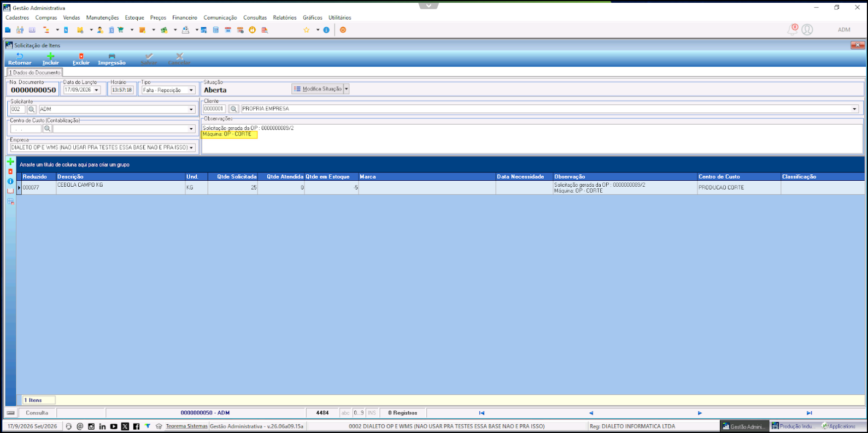868x433 pixels.
Task: Click the email @ icon in status bar
Action: click(x=80, y=426)
